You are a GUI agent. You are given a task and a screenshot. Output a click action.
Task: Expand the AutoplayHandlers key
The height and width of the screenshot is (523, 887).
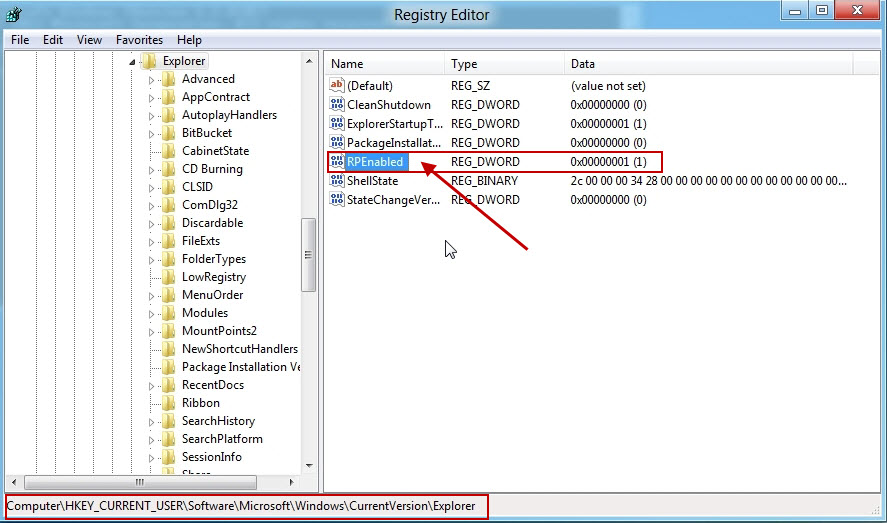coord(151,116)
